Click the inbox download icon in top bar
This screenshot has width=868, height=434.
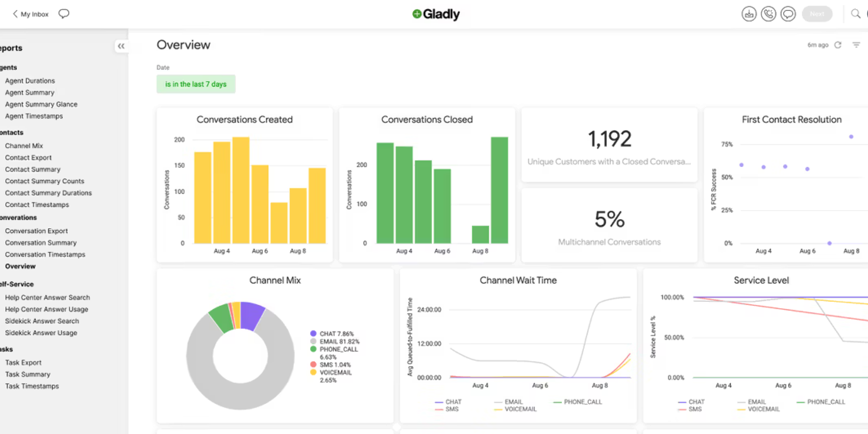pos(749,14)
